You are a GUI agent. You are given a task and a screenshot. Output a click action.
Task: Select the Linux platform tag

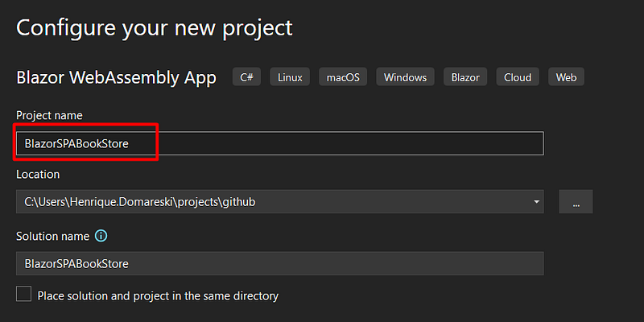pos(290,77)
